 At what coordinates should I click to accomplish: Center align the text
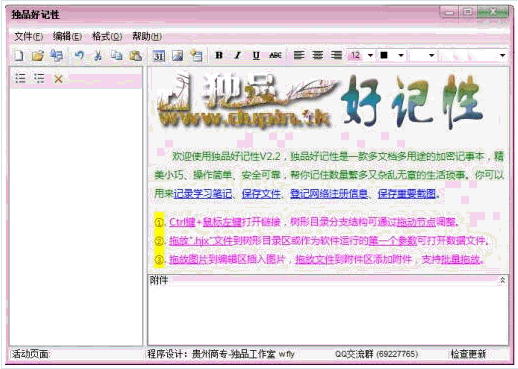pyautogui.click(x=318, y=55)
